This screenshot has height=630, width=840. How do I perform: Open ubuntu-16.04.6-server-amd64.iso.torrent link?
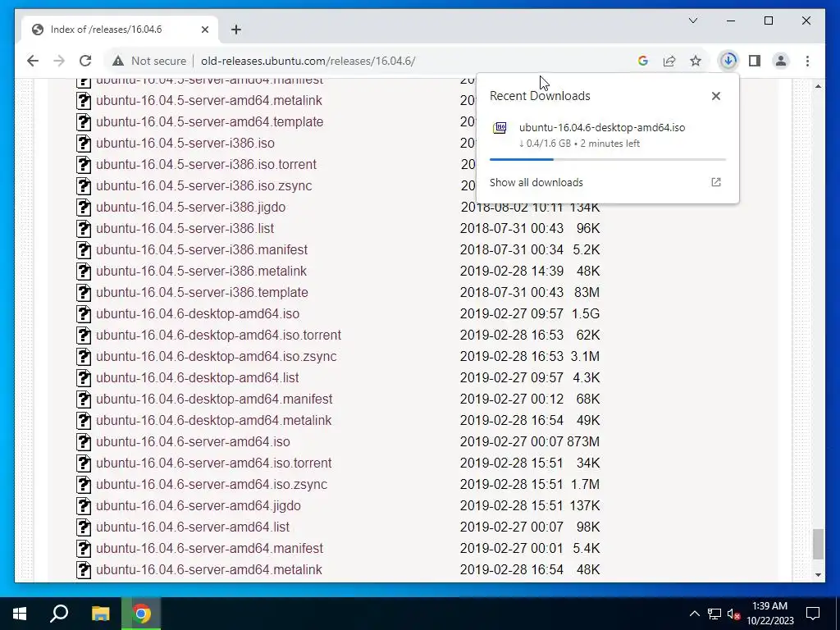pos(214,463)
